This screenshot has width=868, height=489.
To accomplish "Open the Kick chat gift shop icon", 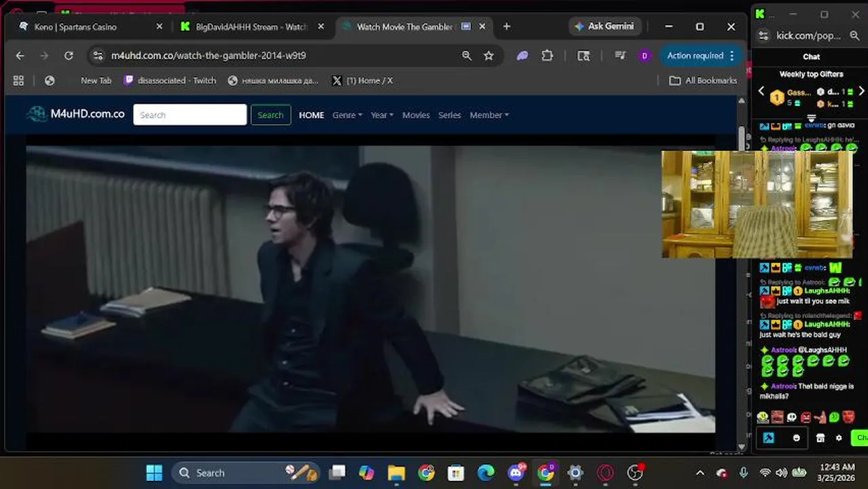I will pos(820,438).
